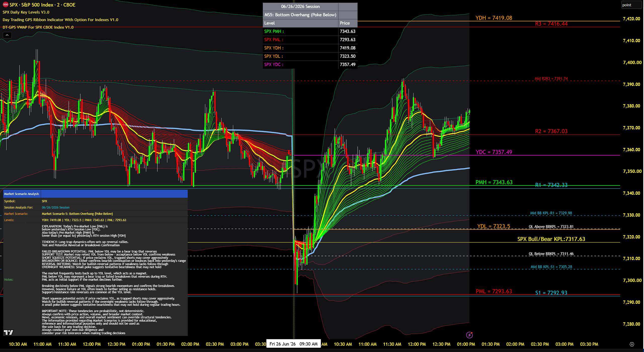Viewport: 644px width, 352px height.
Task: Click the 'YDH = 7419.08' chart level label
Action: pyautogui.click(x=494, y=18)
